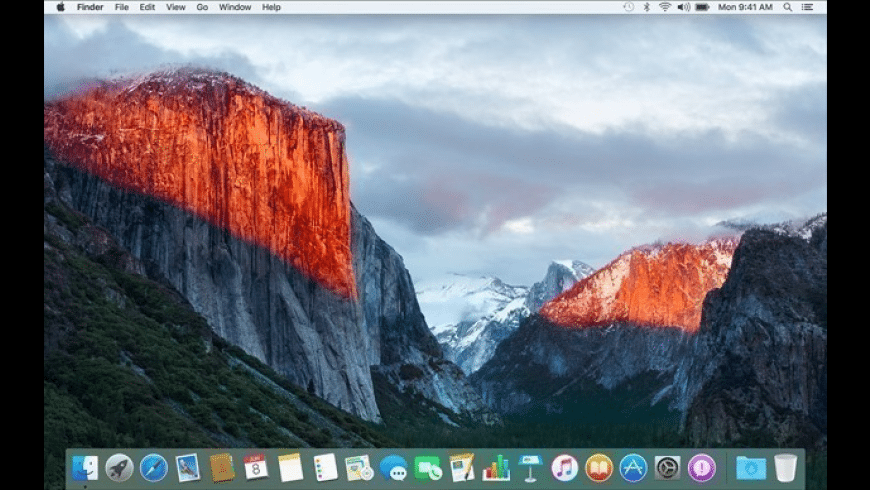This screenshot has height=490, width=870.
Task: Launch Safari from the Dock
Action: (154, 468)
